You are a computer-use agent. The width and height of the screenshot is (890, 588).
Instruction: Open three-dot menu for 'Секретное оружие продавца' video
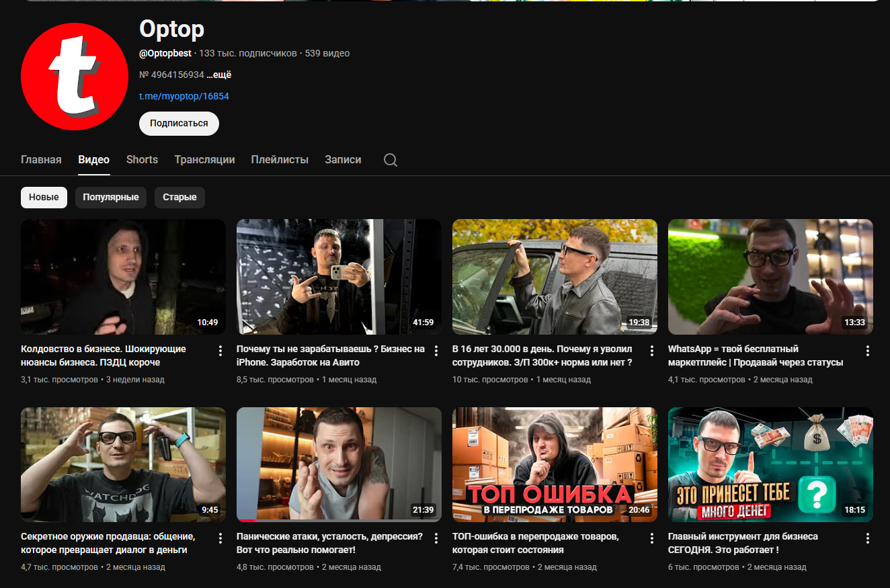pyautogui.click(x=220, y=538)
